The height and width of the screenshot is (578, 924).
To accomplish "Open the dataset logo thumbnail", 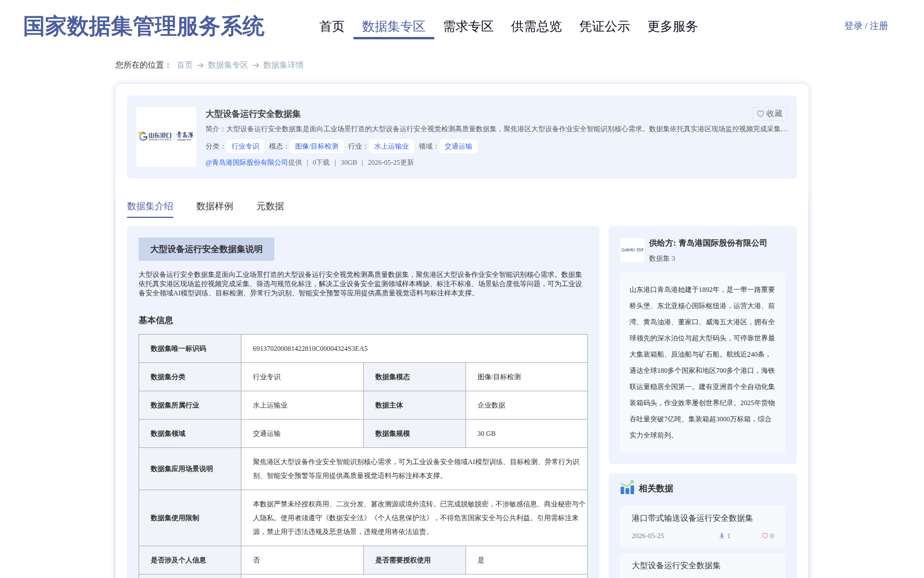I will (x=166, y=137).
